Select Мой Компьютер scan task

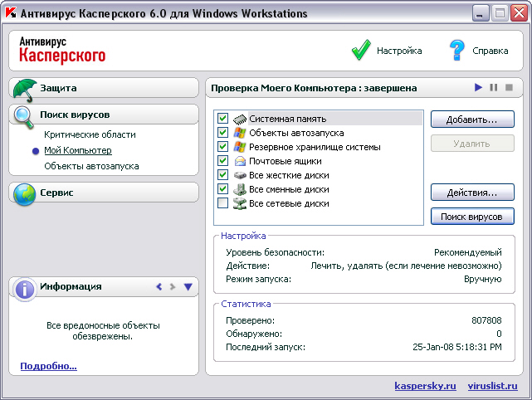click(x=78, y=150)
